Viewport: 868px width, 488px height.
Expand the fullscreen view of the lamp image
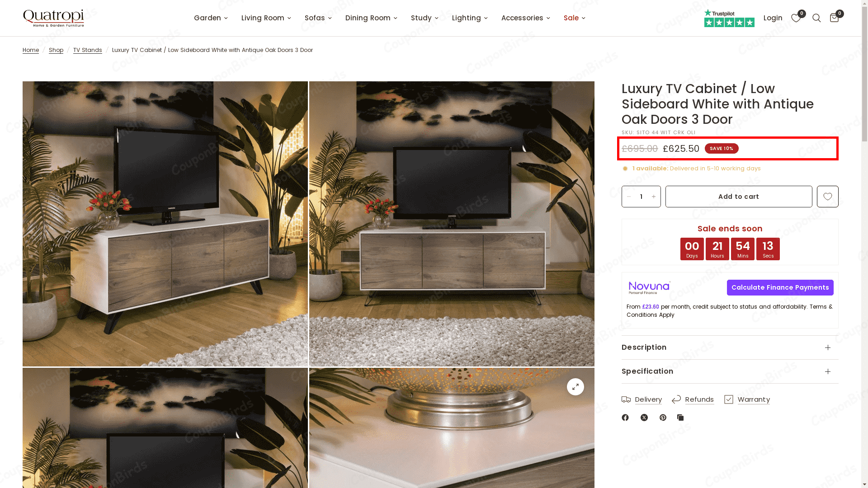click(x=575, y=387)
